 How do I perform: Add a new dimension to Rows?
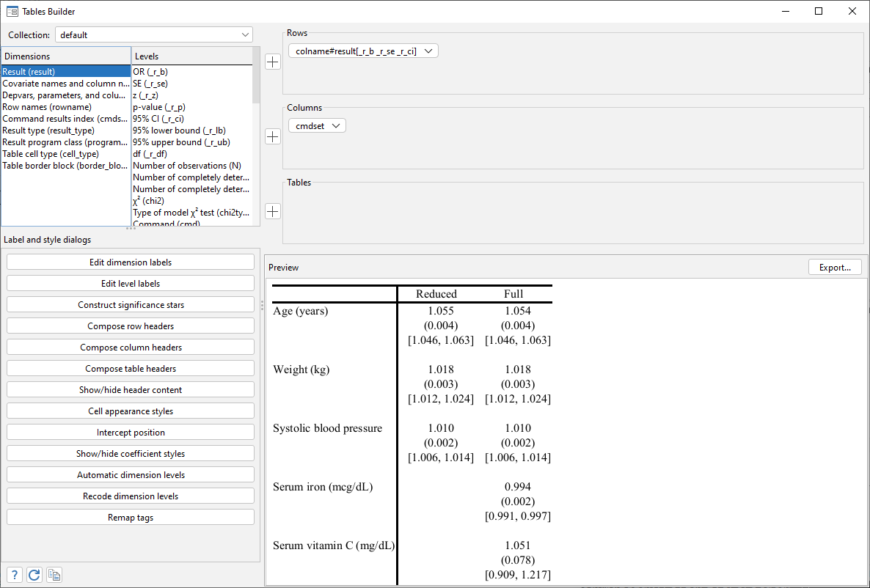tap(272, 62)
